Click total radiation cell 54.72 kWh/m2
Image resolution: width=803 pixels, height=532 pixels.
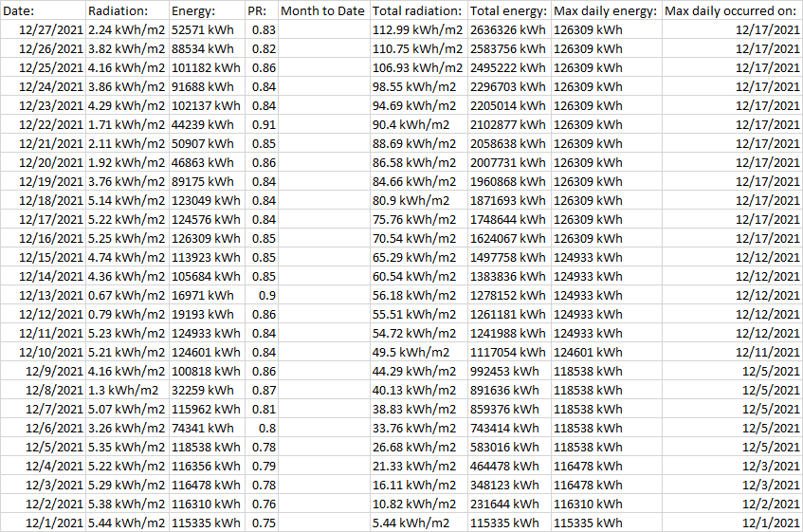(419, 334)
